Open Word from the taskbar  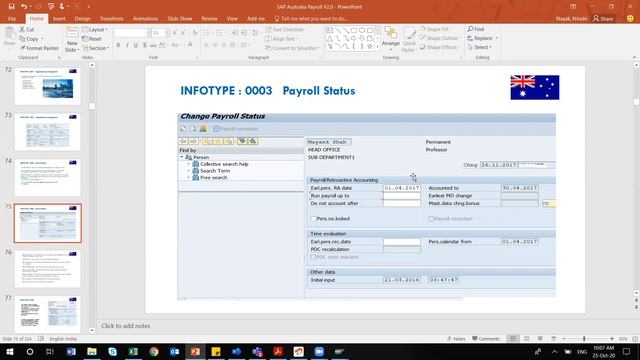pos(71,351)
